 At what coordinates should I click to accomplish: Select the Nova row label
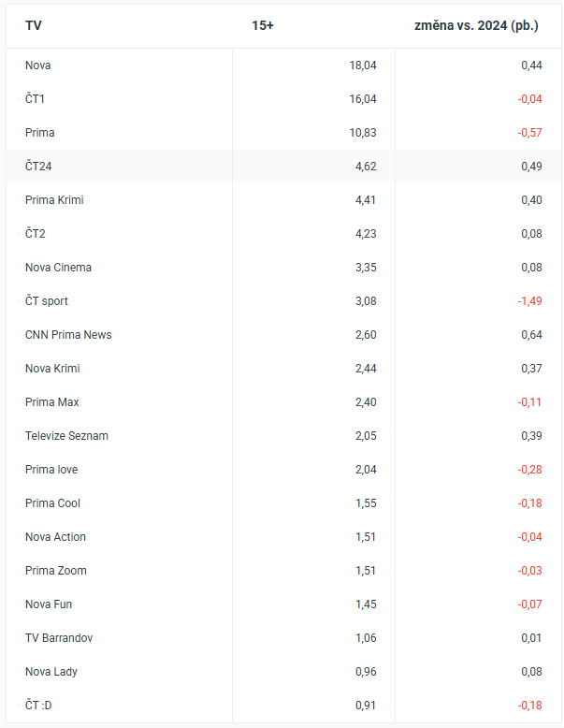(38, 66)
